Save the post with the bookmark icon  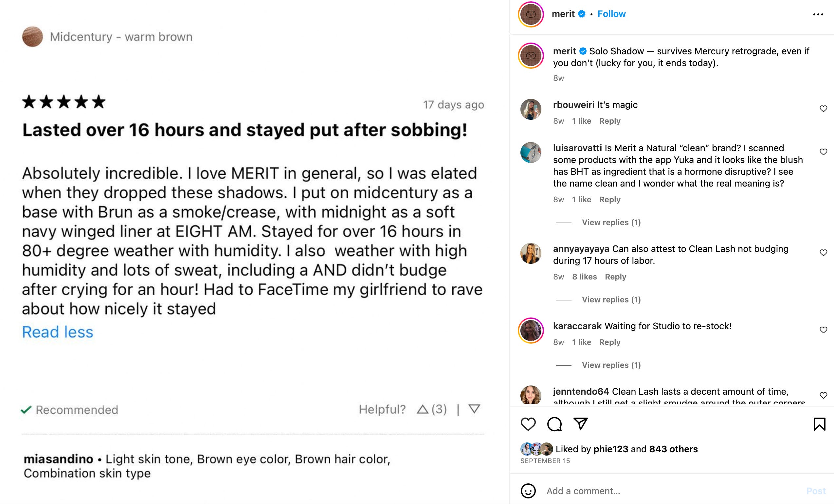[820, 424]
